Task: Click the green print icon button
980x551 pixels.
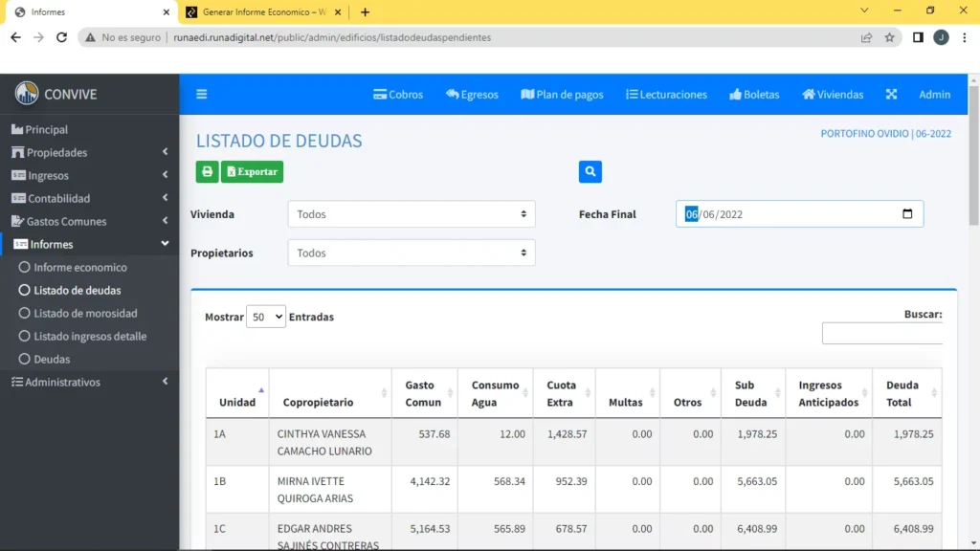Action: (207, 172)
